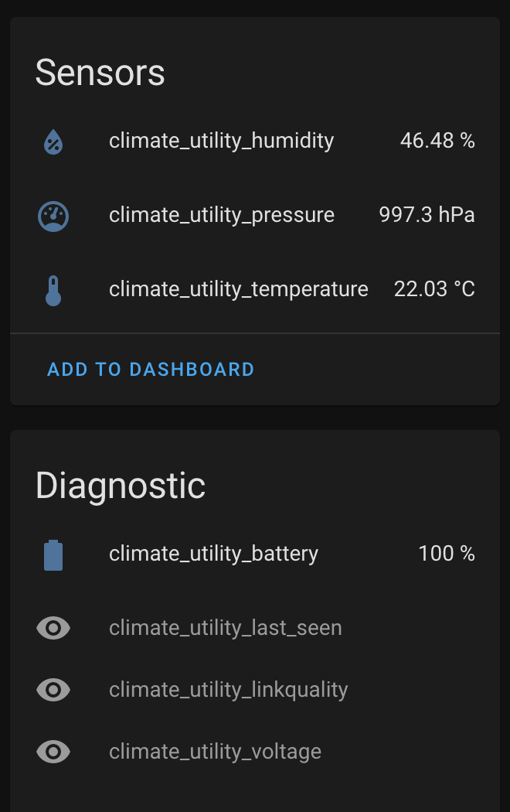Screen dimensions: 510x812
Task: Click the 22.03 °C temperature value
Action: tap(434, 289)
